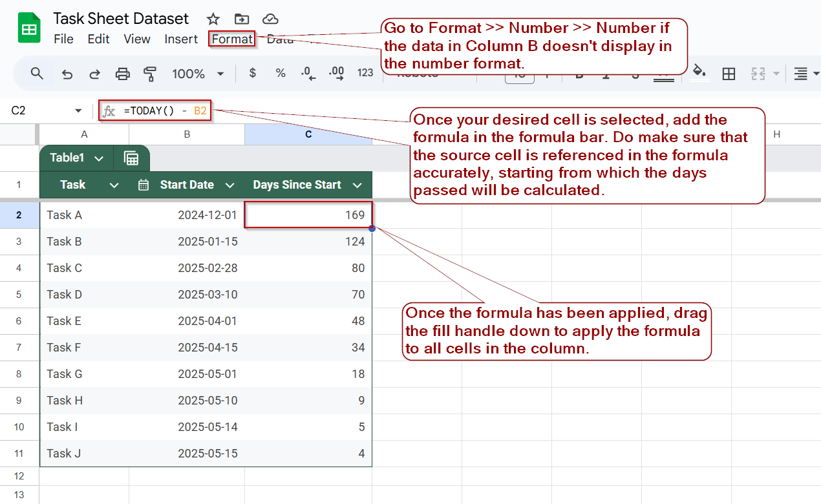821x504 pixels.
Task: Expand the Table1 name dropdown
Action: tap(99, 158)
